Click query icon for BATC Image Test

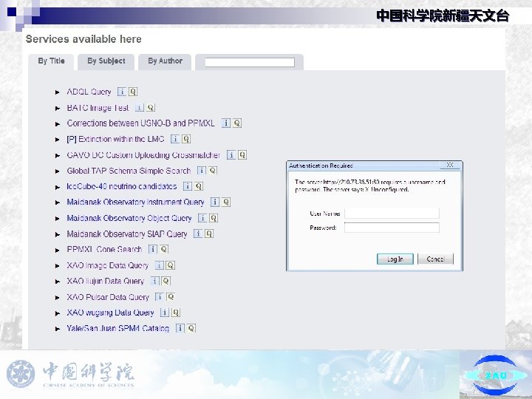click(151, 108)
